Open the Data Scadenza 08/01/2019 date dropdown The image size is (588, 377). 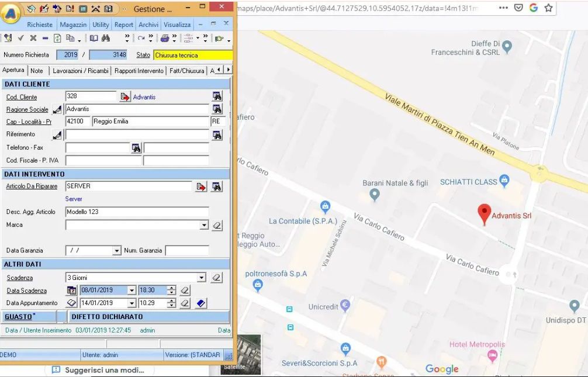(x=132, y=290)
